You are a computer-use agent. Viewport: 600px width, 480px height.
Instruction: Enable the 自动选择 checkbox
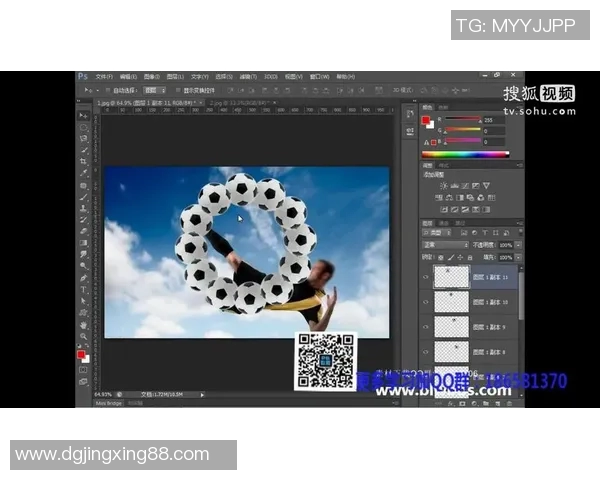tap(106, 89)
